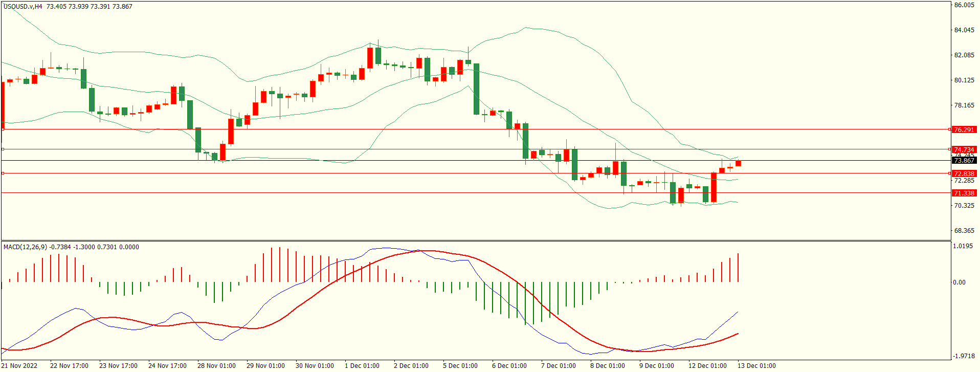The width and height of the screenshot is (980, 372).
Task: Click the 13 Dec 01:00 time label
Action: point(756,366)
